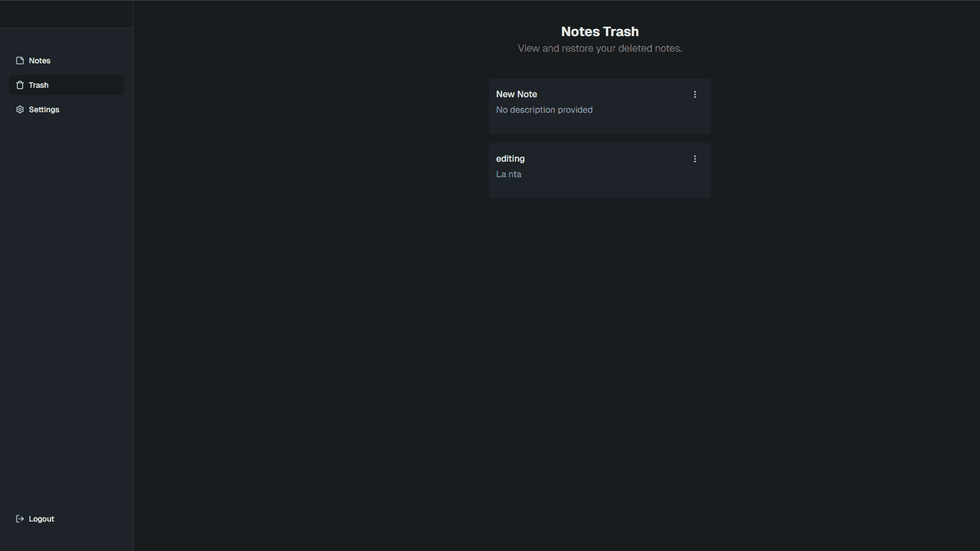This screenshot has height=551, width=980.
Task: Select the New Note card's empty bottom area
Action: coord(599,125)
